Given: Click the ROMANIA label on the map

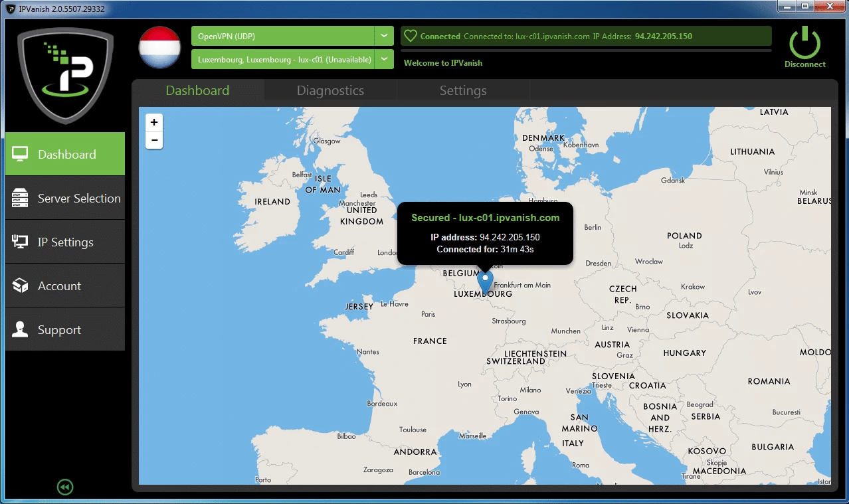Looking at the screenshot, I should click(769, 381).
